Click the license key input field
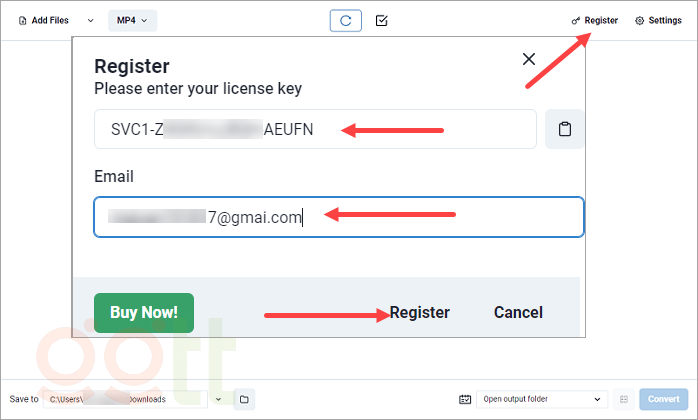Image resolution: width=698 pixels, height=420 pixels. pyautogui.click(x=315, y=129)
